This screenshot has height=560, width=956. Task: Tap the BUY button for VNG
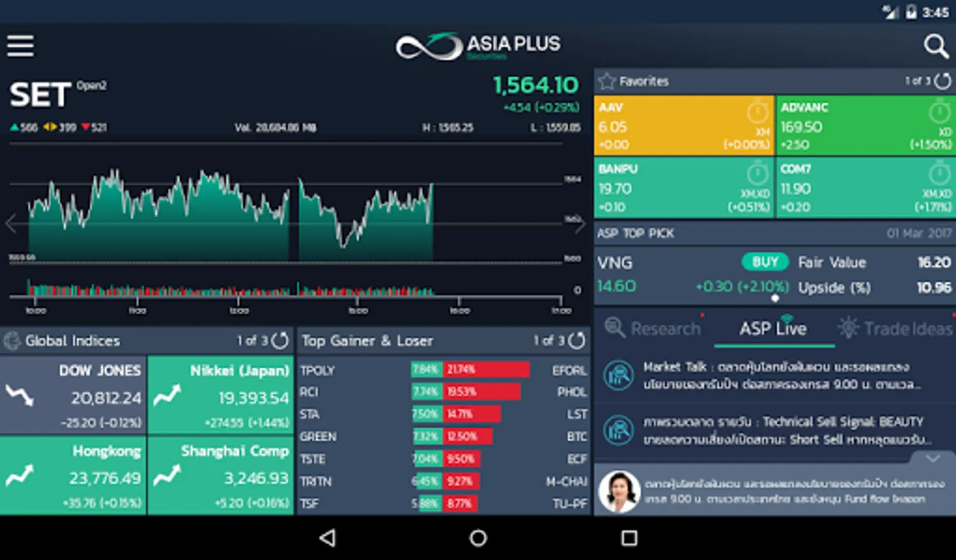[765, 262]
